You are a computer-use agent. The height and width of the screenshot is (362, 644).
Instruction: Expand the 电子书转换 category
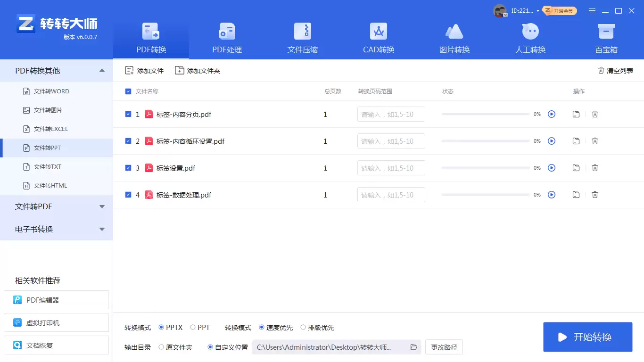point(102,230)
